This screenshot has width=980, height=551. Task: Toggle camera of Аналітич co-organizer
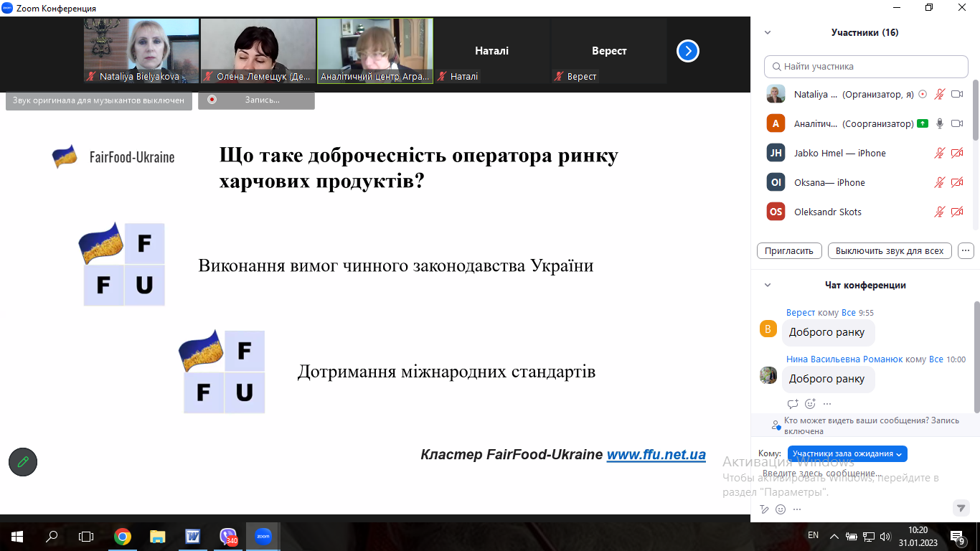[957, 123]
